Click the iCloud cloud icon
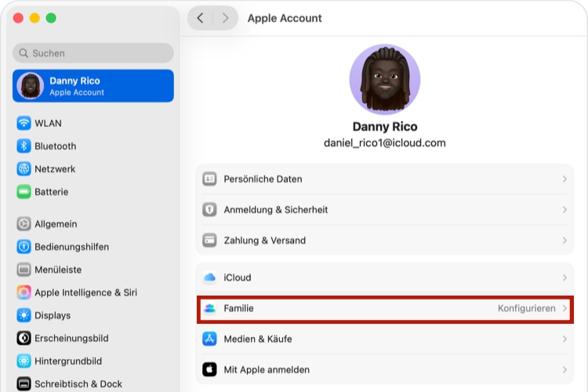Viewport: 588px width, 392px height. click(209, 278)
